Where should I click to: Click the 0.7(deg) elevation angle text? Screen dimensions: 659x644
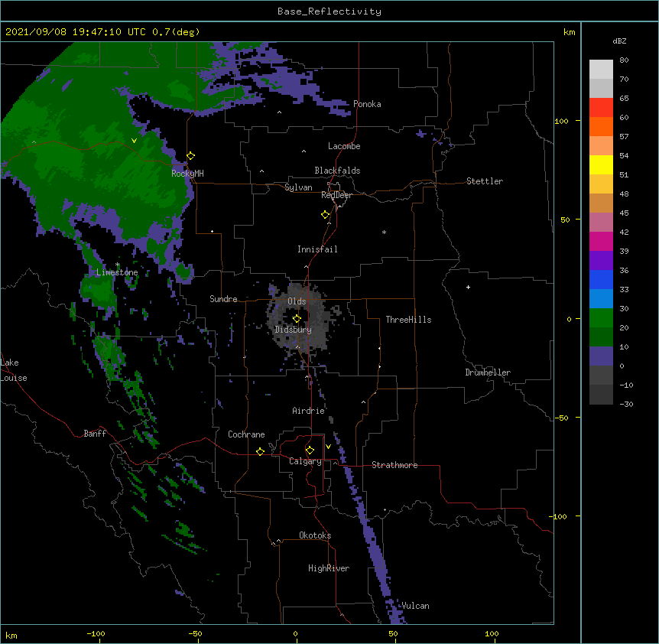(x=176, y=32)
